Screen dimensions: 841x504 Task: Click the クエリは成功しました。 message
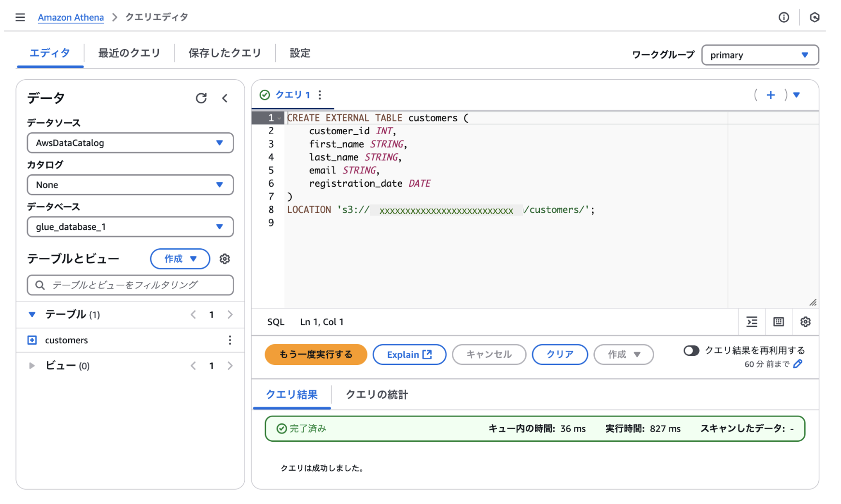322,468
